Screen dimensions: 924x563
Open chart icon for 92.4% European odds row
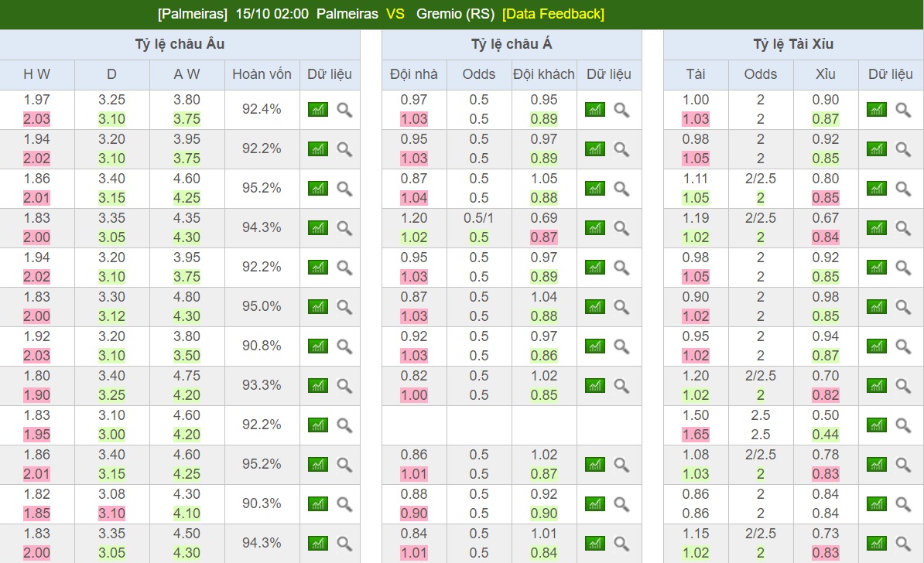(x=317, y=110)
